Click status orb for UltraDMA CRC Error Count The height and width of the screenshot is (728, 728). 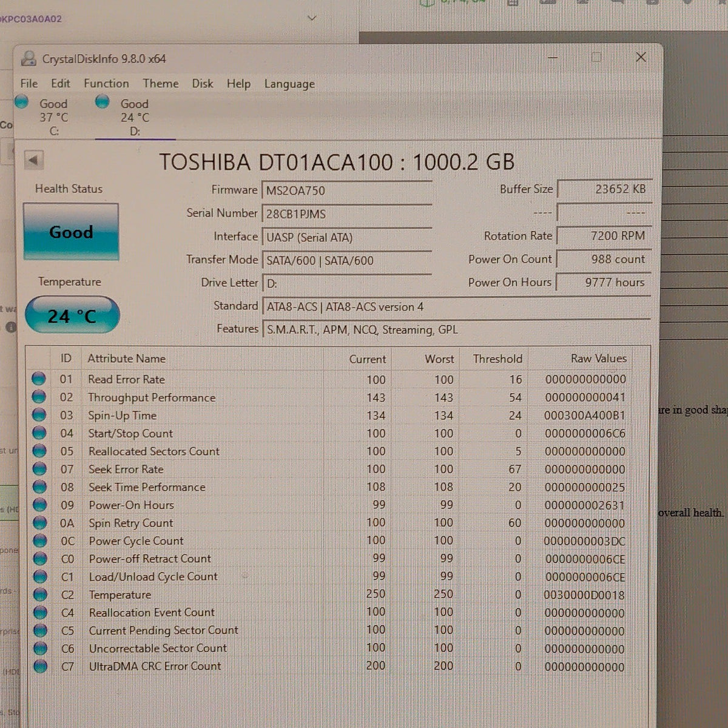(41, 666)
